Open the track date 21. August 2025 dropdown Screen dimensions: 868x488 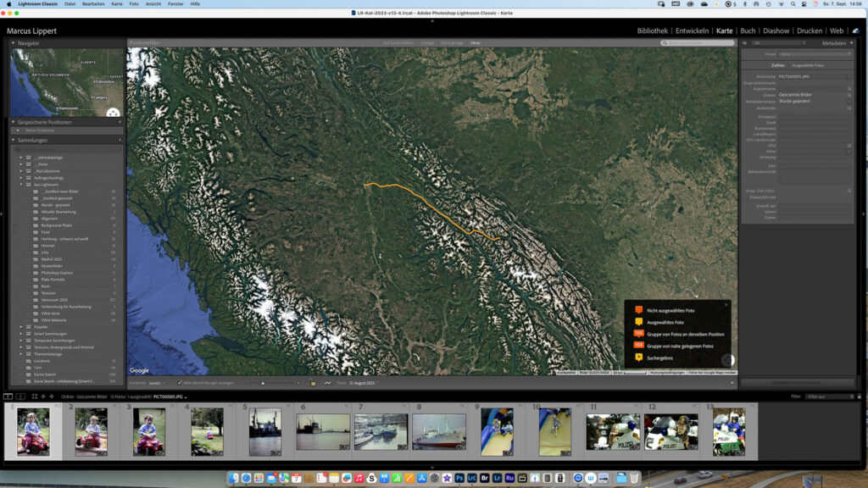(363, 383)
